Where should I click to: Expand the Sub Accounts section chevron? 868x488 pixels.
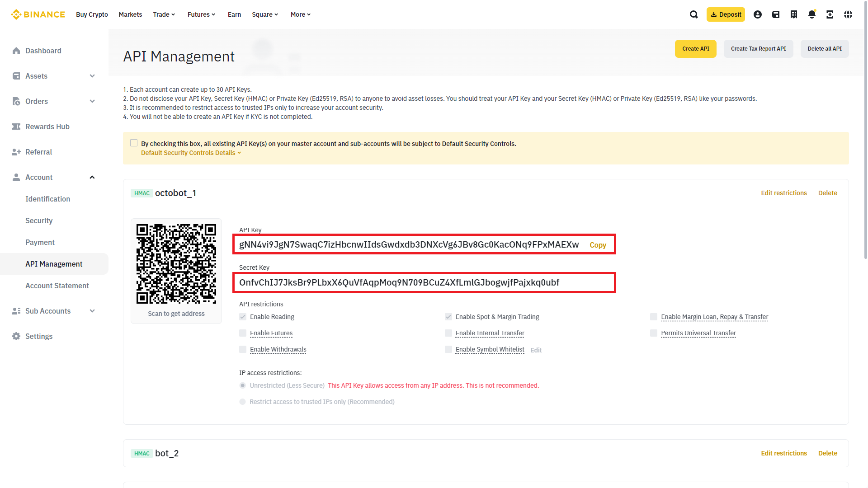[x=92, y=311]
